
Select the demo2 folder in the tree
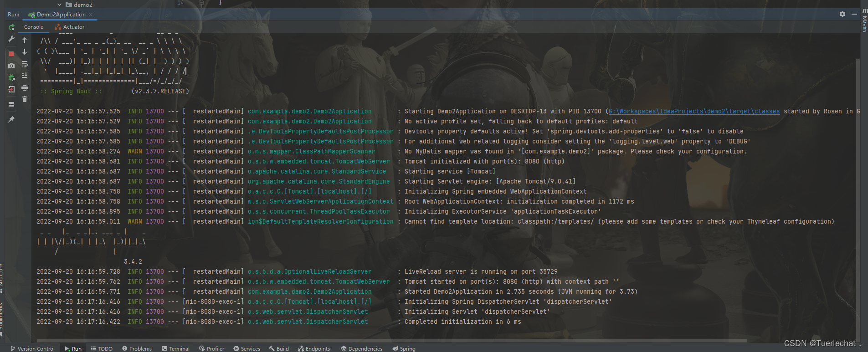(79, 5)
